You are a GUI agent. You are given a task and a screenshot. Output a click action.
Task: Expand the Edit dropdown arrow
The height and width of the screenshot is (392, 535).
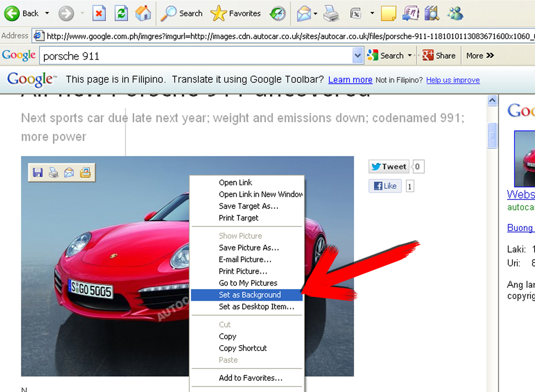tap(372, 13)
